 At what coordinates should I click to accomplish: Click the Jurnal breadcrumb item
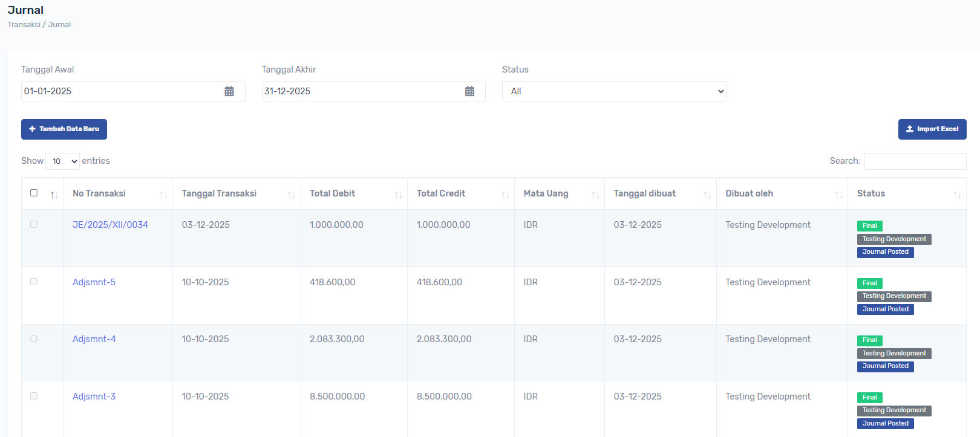coord(59,25)
